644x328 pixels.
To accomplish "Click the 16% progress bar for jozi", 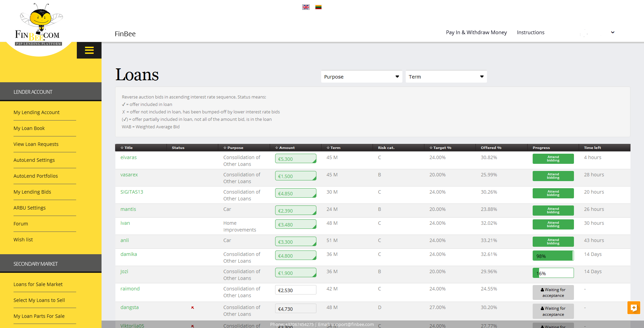I will [553, 273].
